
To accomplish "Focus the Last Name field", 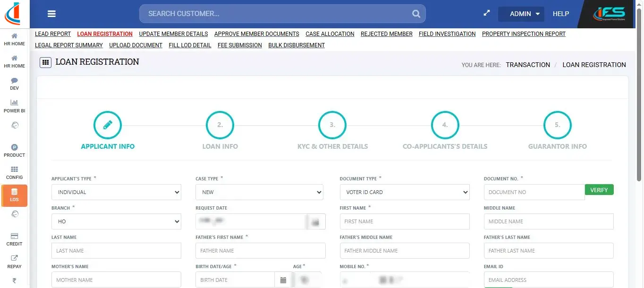I will (116, 251).
